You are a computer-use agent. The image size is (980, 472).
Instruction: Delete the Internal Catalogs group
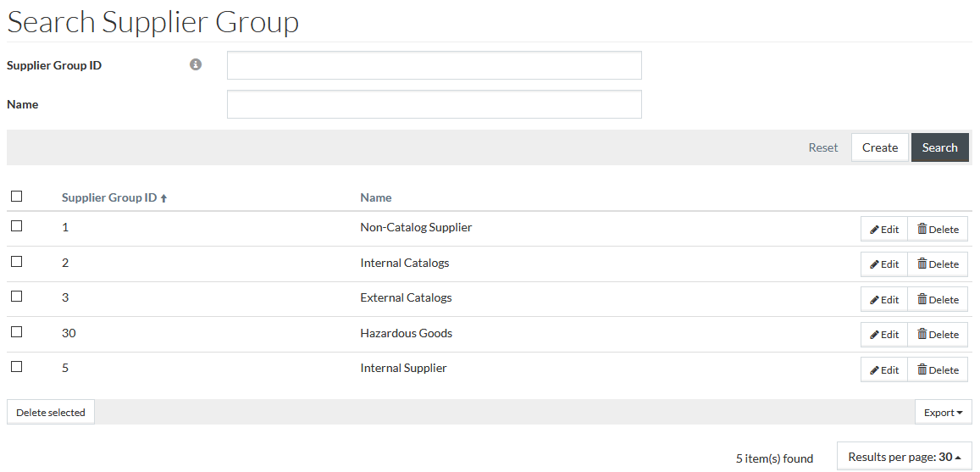pyautogui.click(x=938, y=264)
